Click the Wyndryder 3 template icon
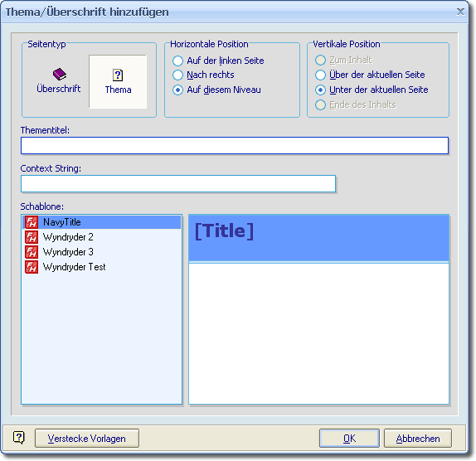Viewport: 476px width, 461px height. 32,252
